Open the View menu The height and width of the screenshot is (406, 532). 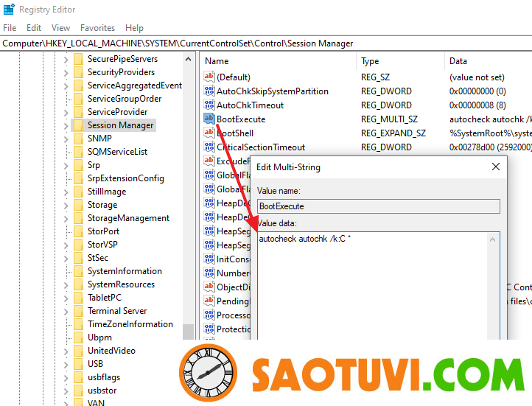(x=60, y=28)
